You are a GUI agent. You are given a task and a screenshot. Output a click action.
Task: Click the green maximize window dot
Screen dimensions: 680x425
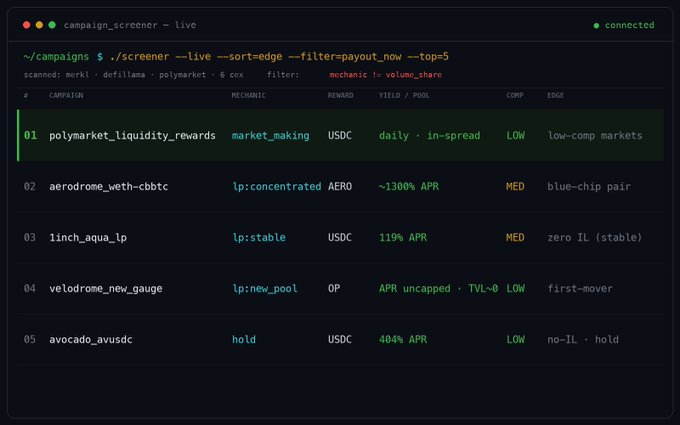[x=52, y=25]
